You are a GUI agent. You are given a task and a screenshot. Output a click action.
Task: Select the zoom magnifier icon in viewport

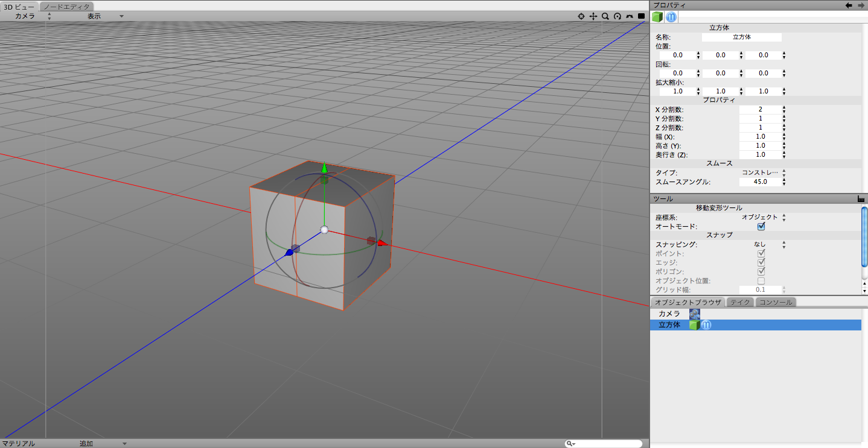[605, 16]
